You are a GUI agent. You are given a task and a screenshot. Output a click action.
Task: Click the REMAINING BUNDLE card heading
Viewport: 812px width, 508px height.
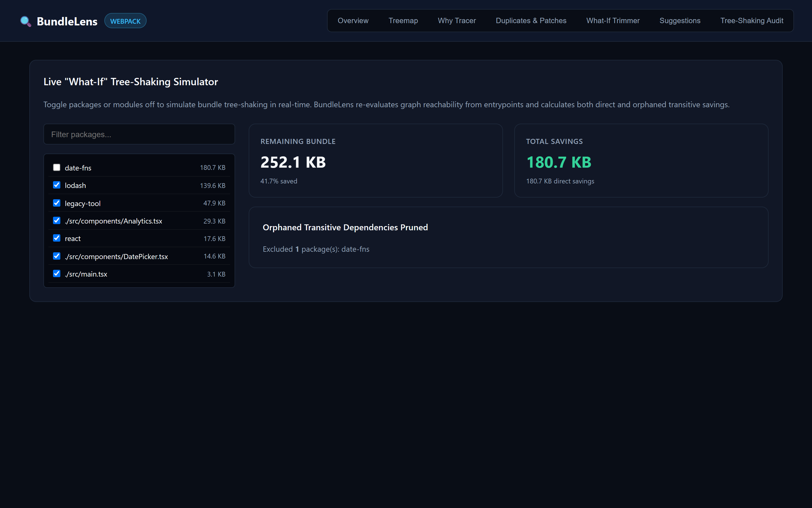coord(298,141)
